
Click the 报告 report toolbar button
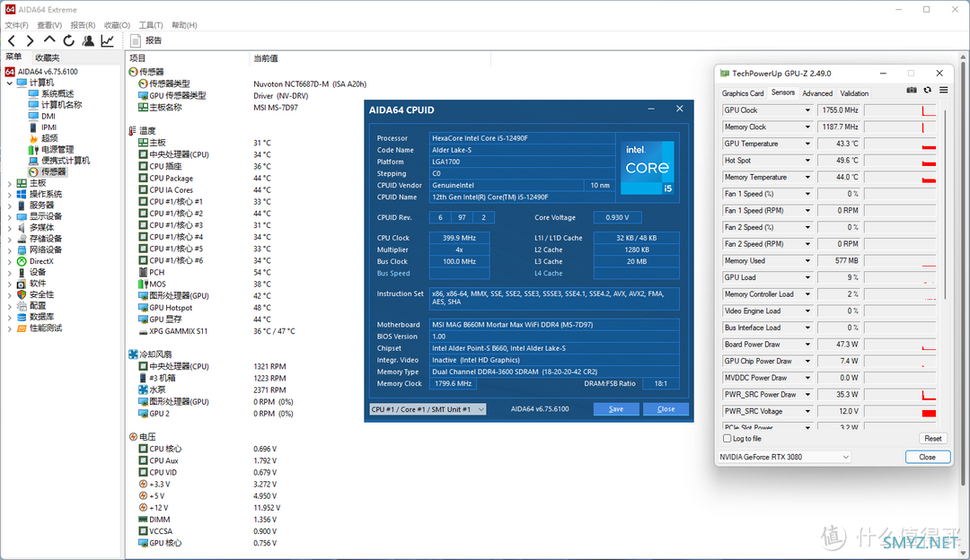(x=146, y=40)
